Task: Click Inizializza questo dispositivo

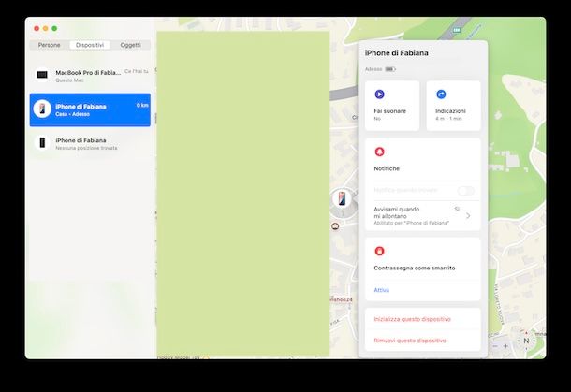Action: pos(412,319)
